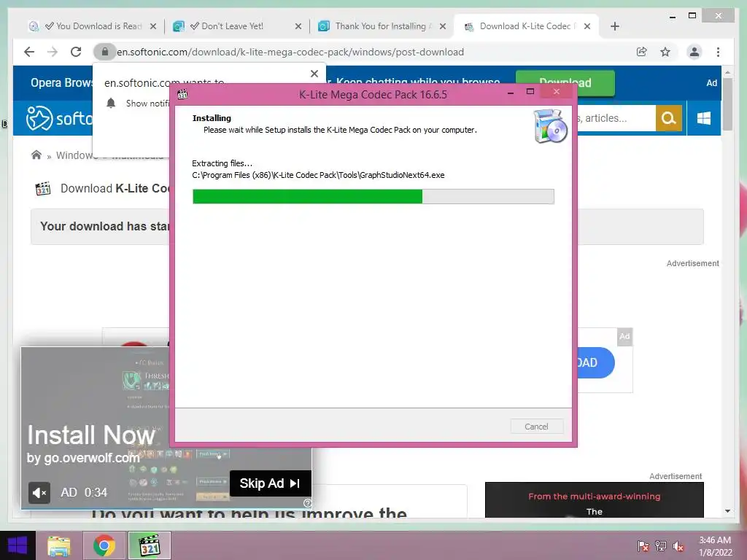Click the share page icon in address bar
Image resolution: width=747 pixels, height=560 pixels.
click(642, 52)
